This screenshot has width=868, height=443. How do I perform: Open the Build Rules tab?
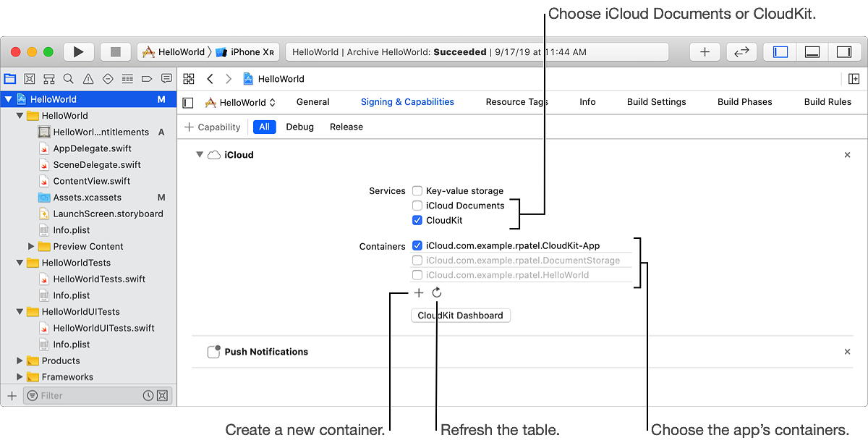click(x=827, y=102)
